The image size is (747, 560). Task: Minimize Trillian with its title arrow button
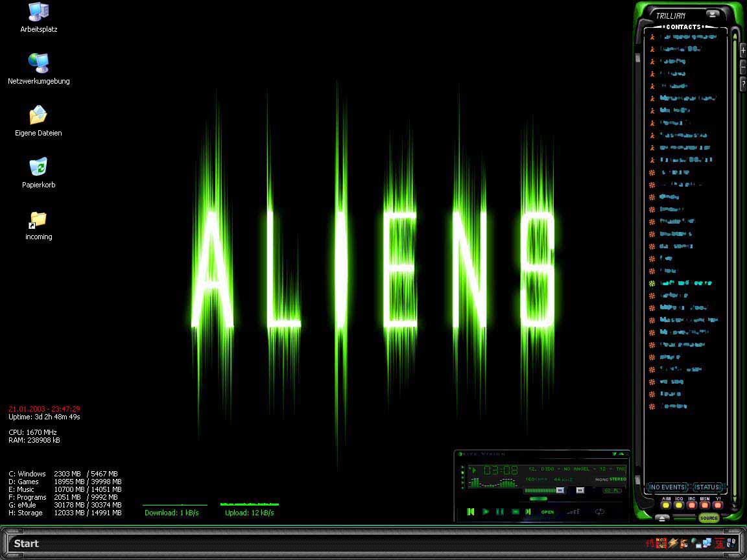click(x=713, y=14)
